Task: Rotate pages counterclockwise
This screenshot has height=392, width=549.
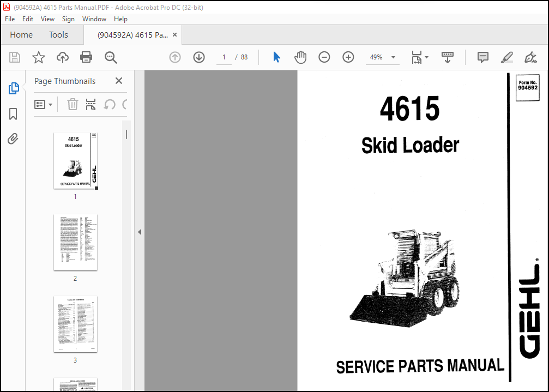Action: (x=110, y=104)
